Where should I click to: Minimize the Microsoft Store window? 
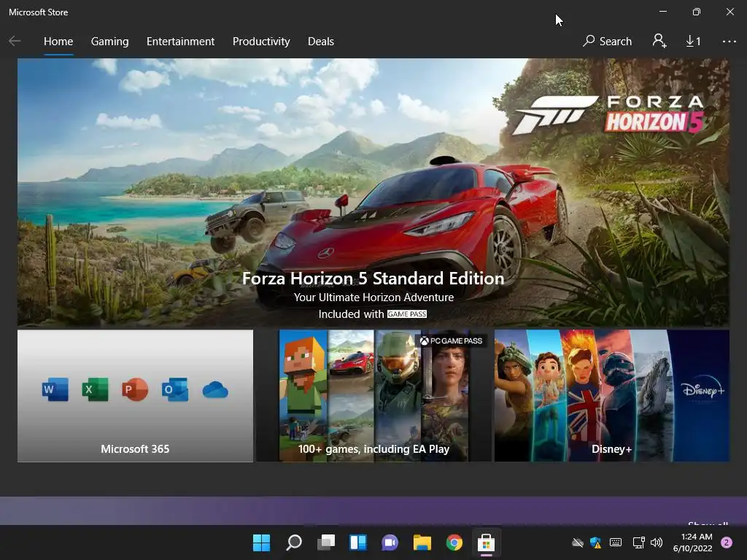point(662,12)
